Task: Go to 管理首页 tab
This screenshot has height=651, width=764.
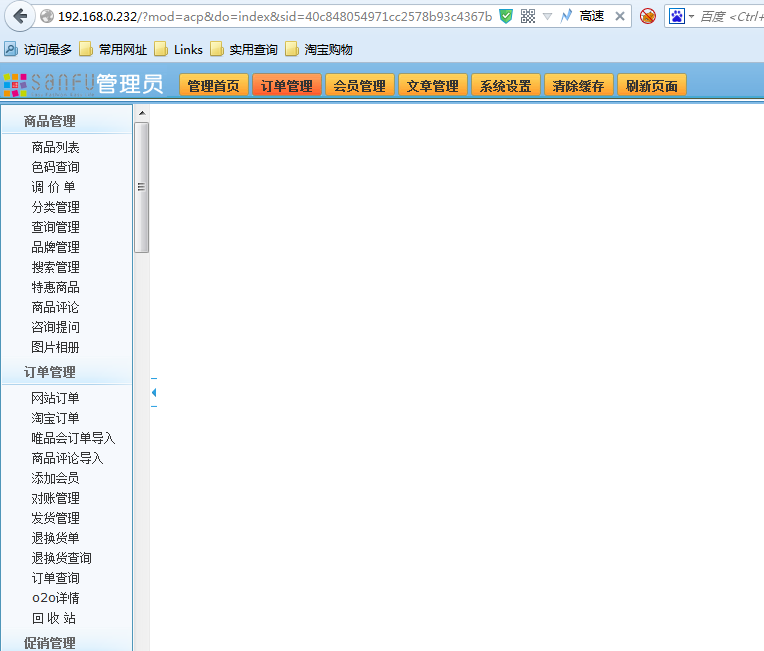Action: pos(214,86)
